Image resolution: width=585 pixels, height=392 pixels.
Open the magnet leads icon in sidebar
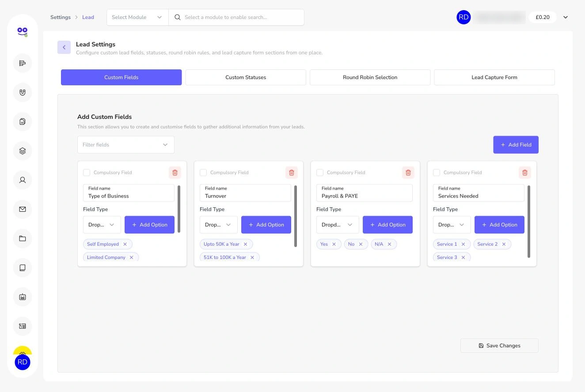(x=23, y=92)
